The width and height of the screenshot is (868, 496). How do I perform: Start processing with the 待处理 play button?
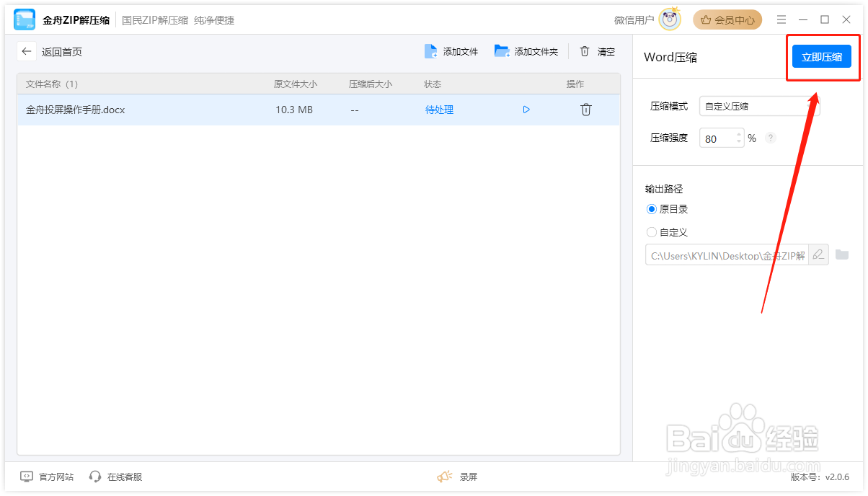(x=526, y=110)
